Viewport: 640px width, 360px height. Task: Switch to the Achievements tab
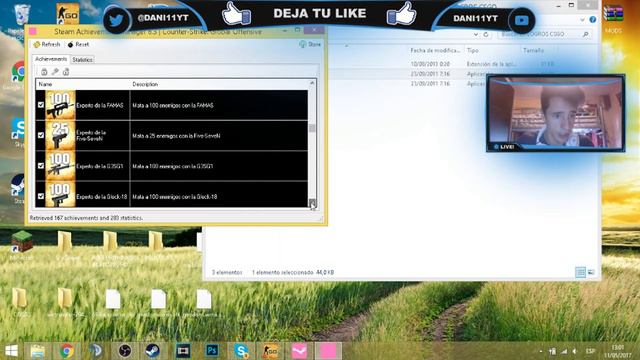(51, 59)
